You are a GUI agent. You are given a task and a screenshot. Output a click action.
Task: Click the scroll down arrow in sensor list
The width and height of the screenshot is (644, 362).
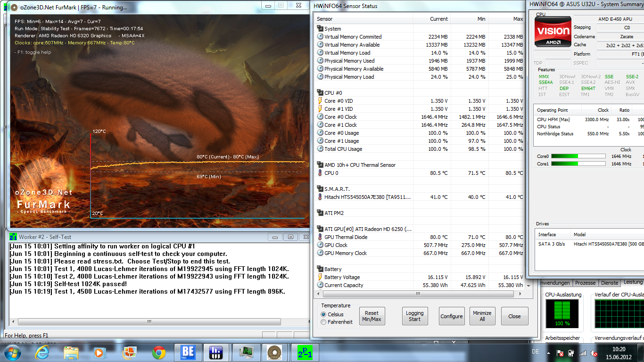[528, 286]
